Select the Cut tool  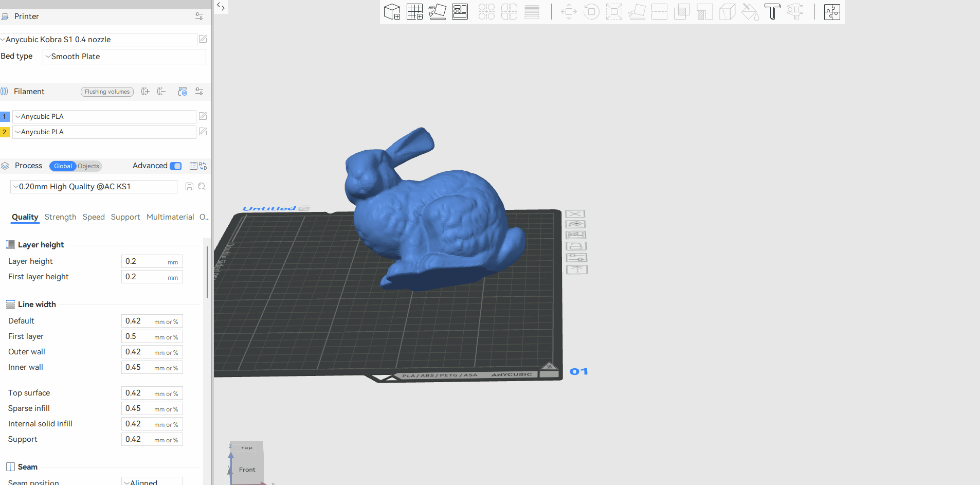click(x=659, y=11)
